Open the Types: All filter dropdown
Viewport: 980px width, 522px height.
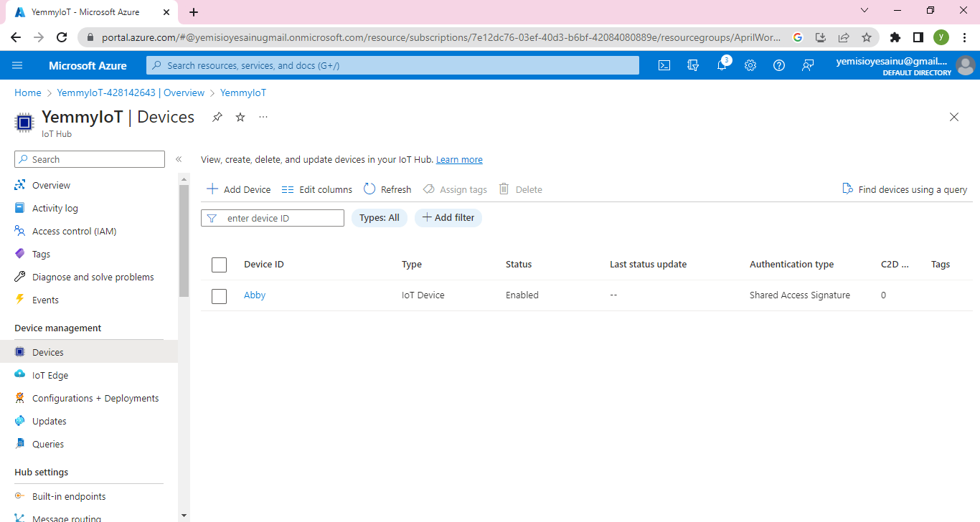pos(380,218)
